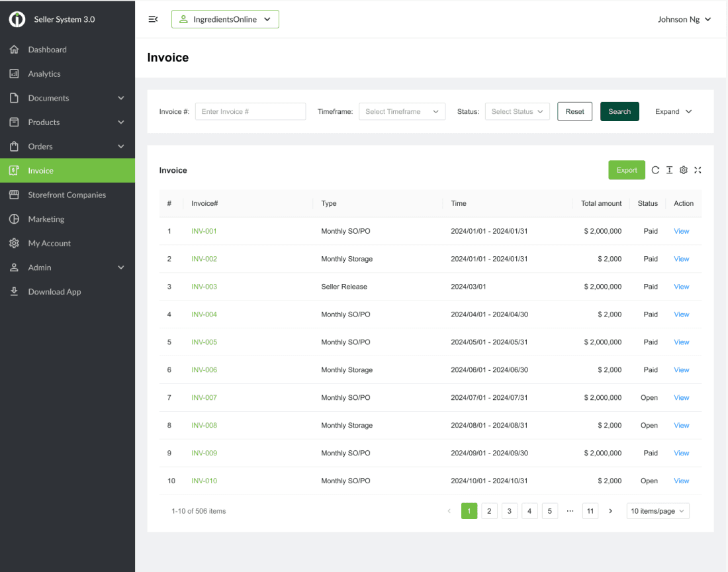Click the Search button
This screenshot has height=572, width=728.
coord(619,111)
